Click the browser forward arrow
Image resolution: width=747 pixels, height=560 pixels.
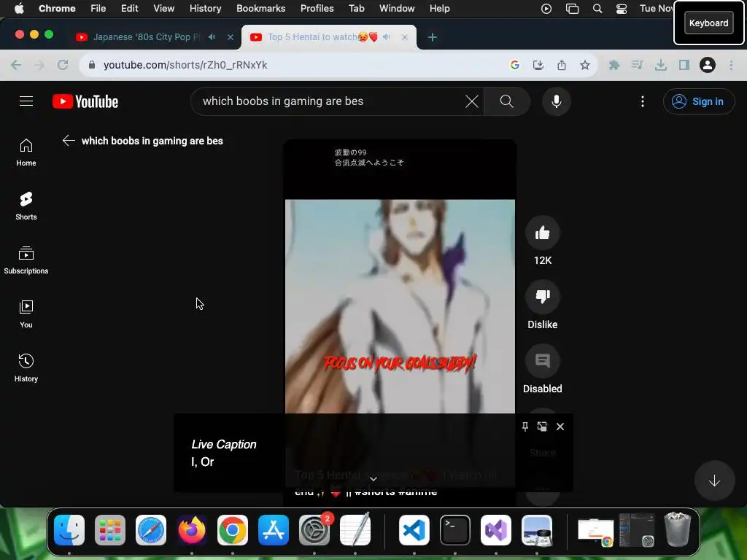[39, 65]
